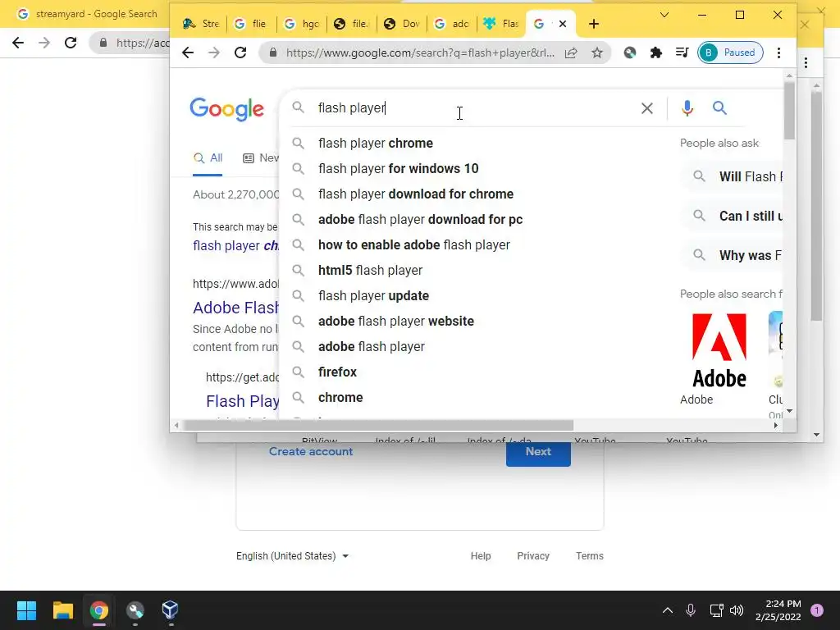
Task: Choose the chrome suggestion at list bottom
Action: tap(340, 398)
